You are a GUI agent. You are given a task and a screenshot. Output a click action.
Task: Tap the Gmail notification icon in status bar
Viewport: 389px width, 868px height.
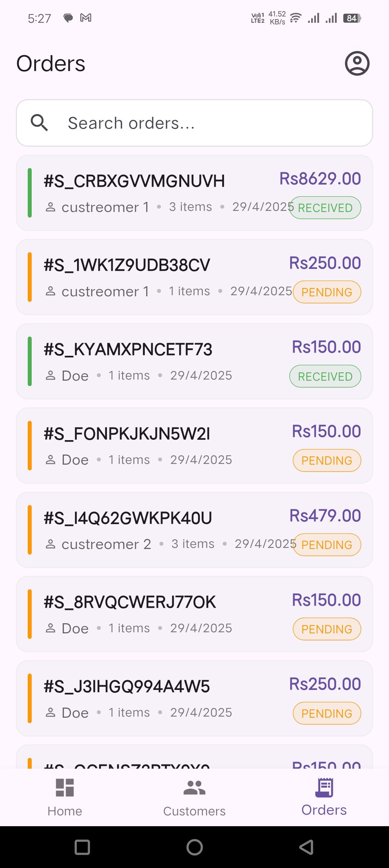(x=86, y=18)
